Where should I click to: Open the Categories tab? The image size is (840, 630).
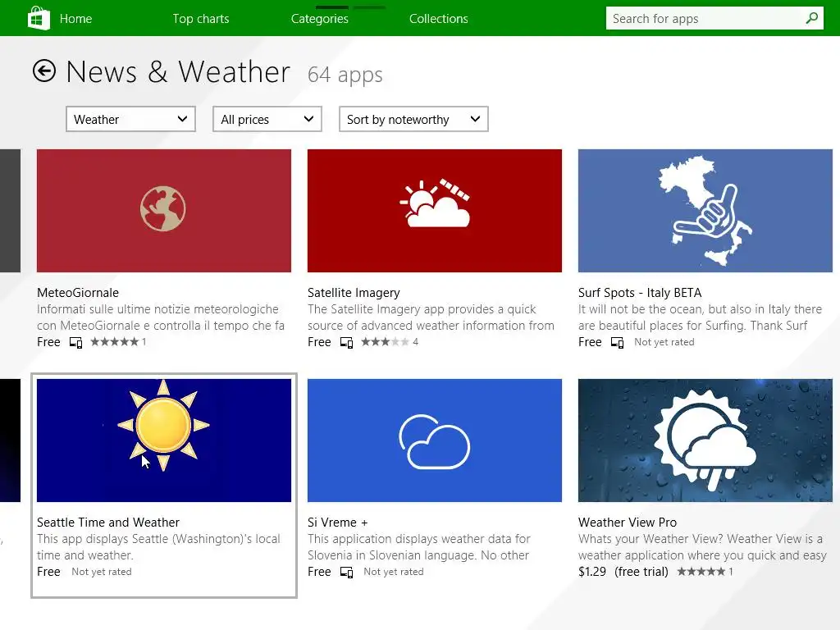(320, 19)
